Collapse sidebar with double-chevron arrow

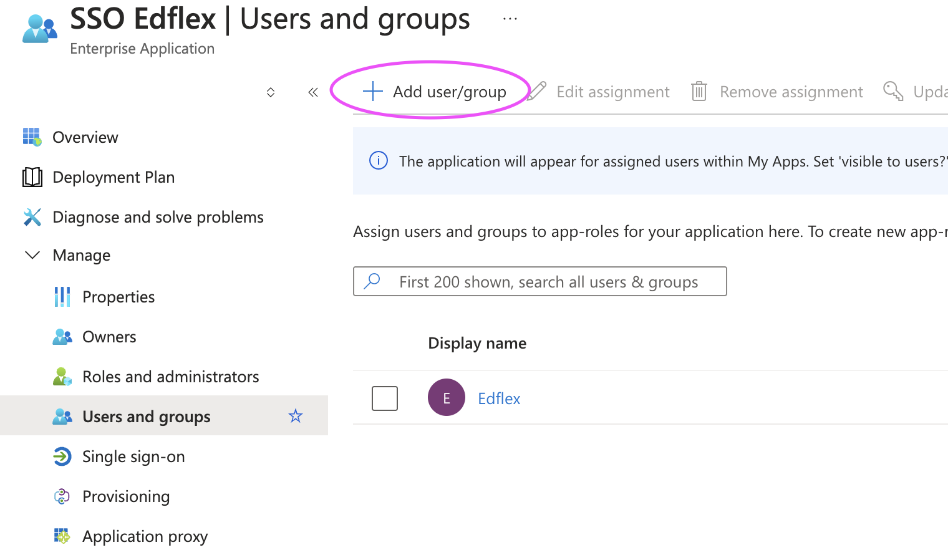click(x=313, y=92)
